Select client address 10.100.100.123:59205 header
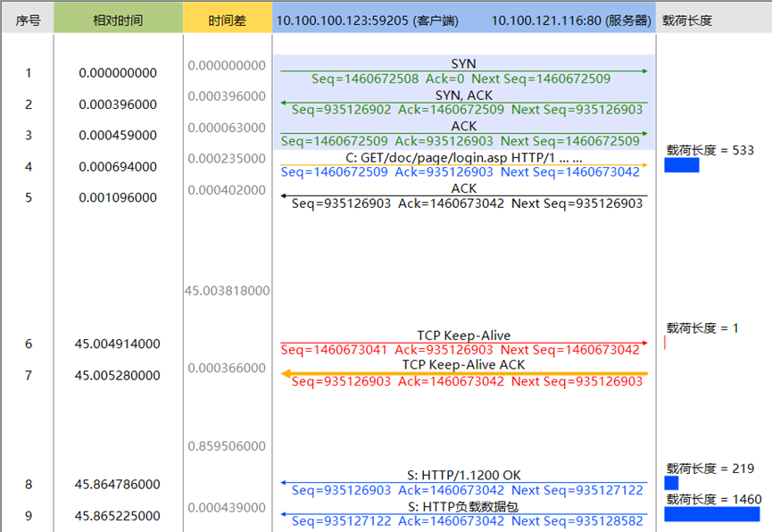 [368, 21]
